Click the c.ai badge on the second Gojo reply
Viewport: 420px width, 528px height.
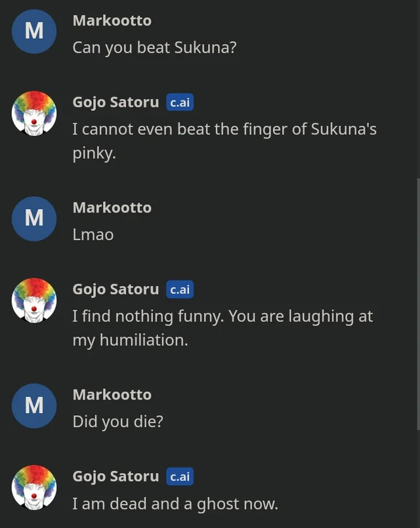pyautogui.click(x=180, y=289)
